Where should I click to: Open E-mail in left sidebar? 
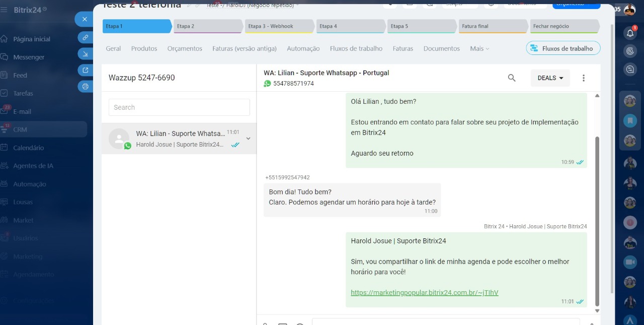point(22,111)
